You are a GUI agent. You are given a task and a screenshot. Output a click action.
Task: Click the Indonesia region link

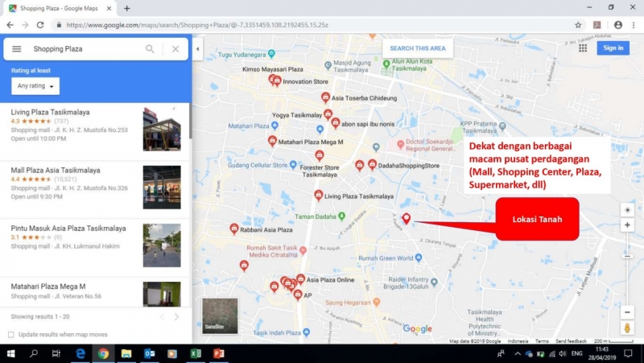(x=518, y=340)
